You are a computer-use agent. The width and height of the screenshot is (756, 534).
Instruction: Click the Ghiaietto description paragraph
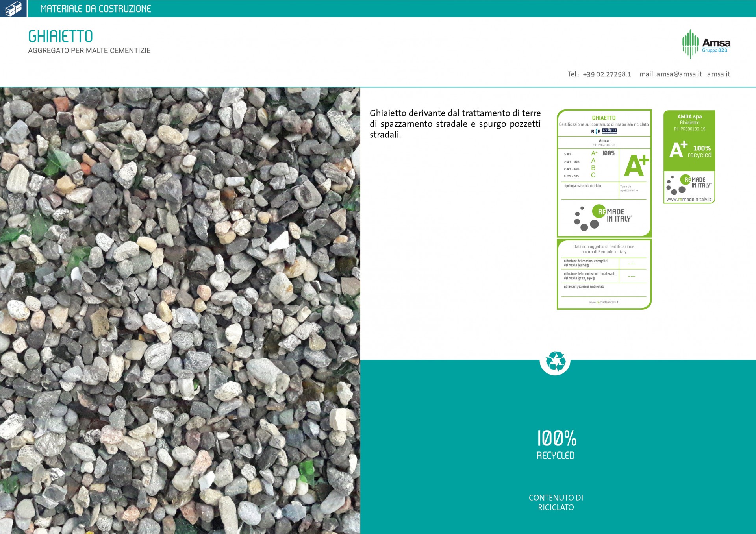pos(455,124)
